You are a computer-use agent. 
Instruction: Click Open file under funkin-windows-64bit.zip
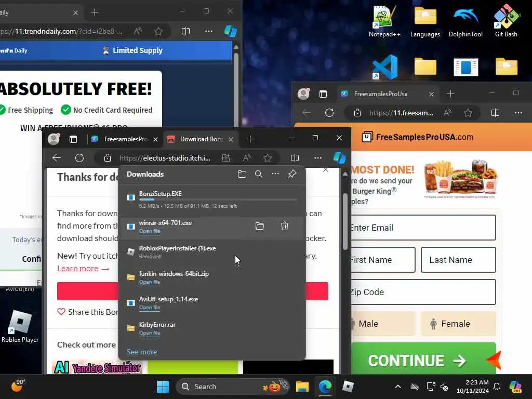point(149,282)
